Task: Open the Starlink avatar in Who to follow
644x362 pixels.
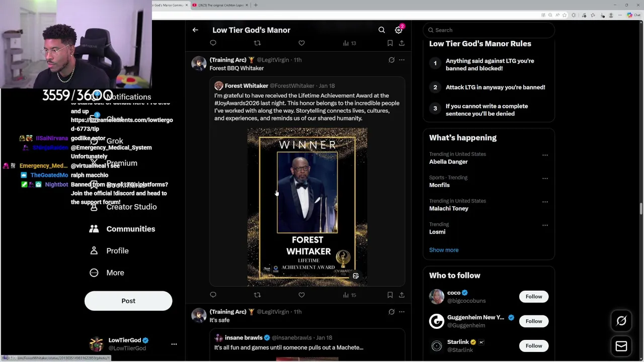Action: click(x=437, y=346)
